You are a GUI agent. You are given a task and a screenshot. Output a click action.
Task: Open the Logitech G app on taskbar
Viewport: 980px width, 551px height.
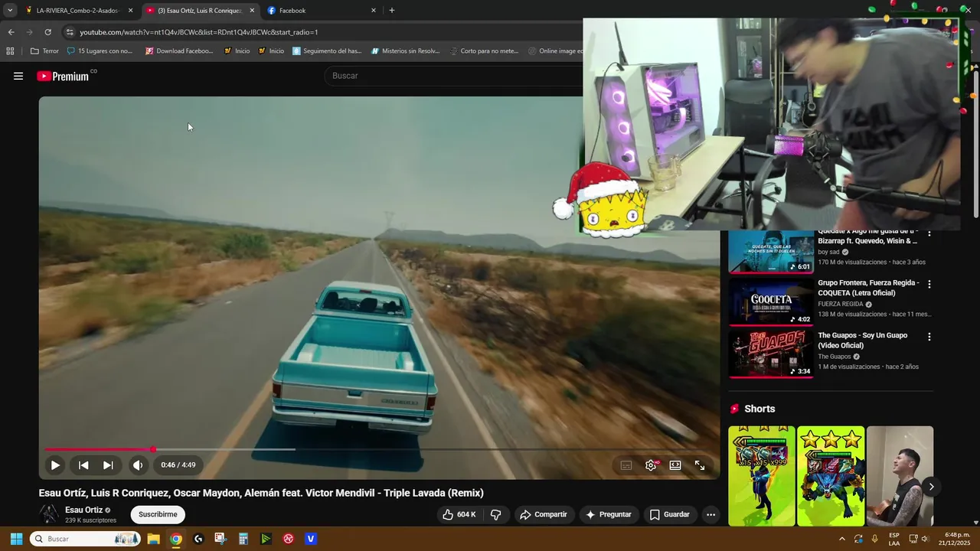click(x=198, y=539)
